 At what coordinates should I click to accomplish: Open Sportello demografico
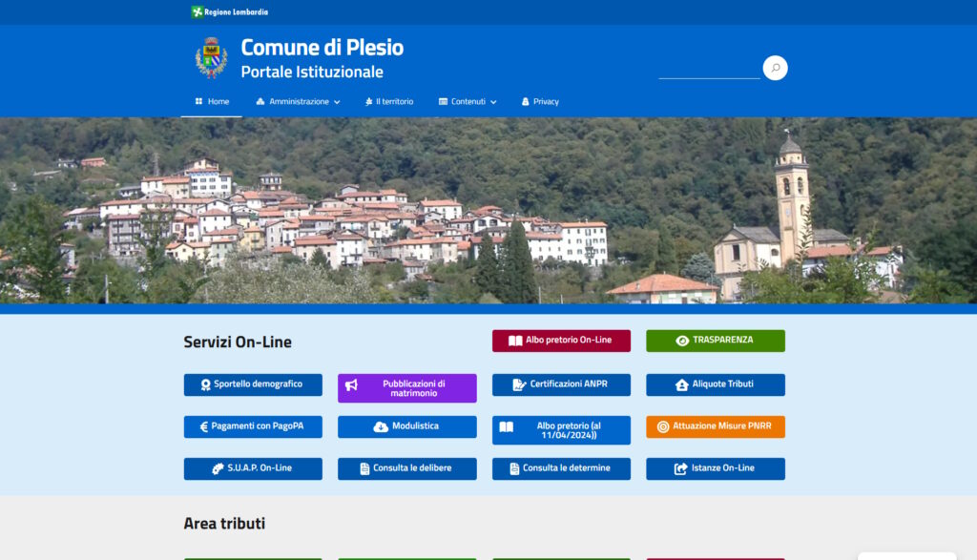253,385
